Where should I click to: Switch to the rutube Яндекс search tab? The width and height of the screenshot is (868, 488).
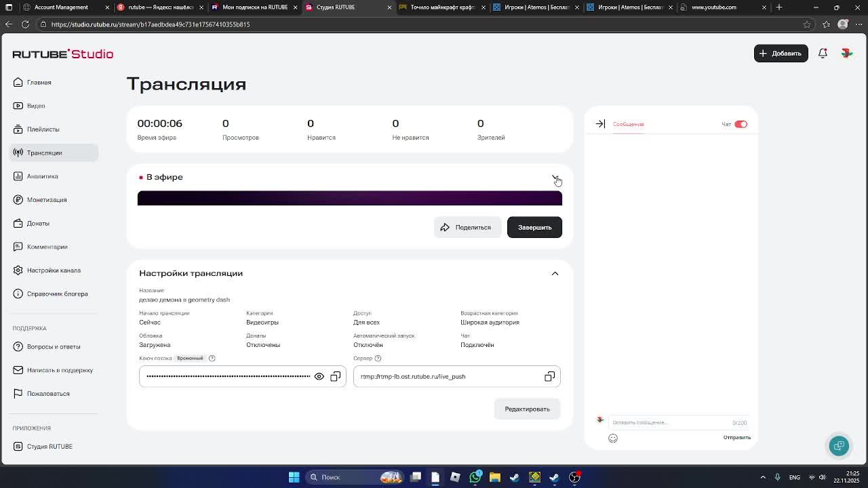pos(161,7)
